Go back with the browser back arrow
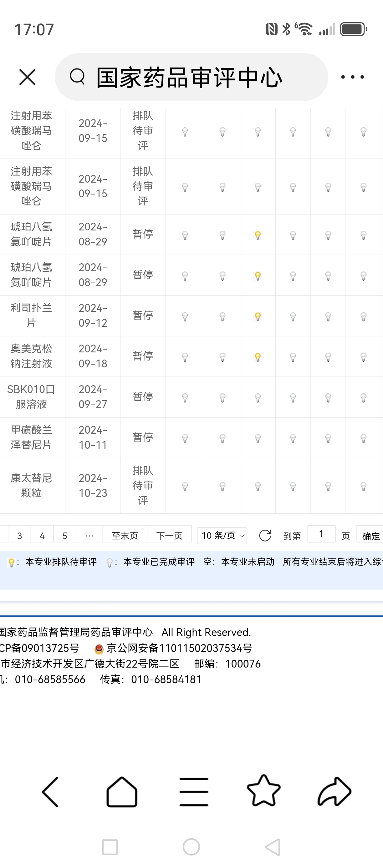Image resolution: width=383 pixels, height=868 pixels. (x=51, y=791)
